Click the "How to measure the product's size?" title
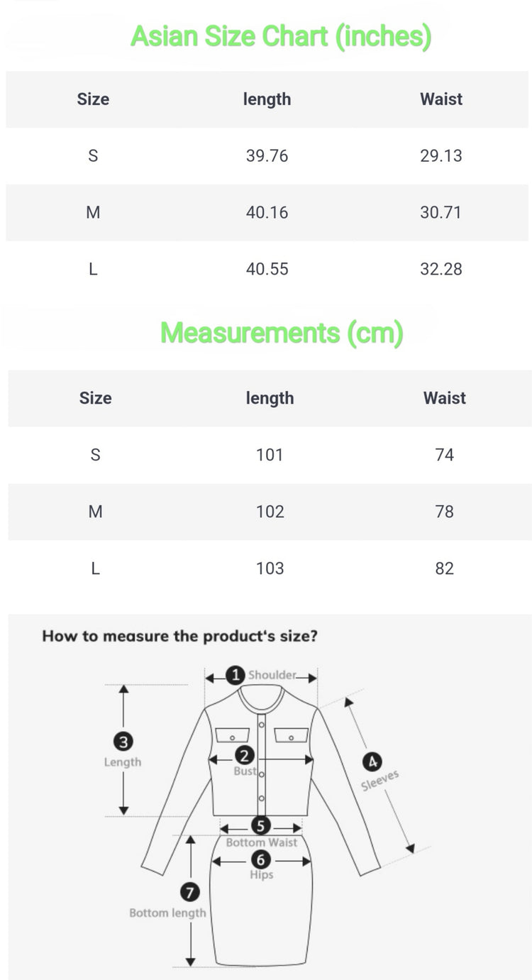This screenshot has height=980, width=532. (180, 636)
